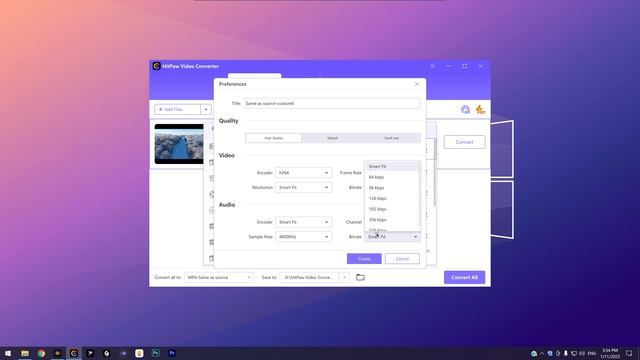Click the Add Files button
Screen dimensions: 640x360
pos(178,109)
